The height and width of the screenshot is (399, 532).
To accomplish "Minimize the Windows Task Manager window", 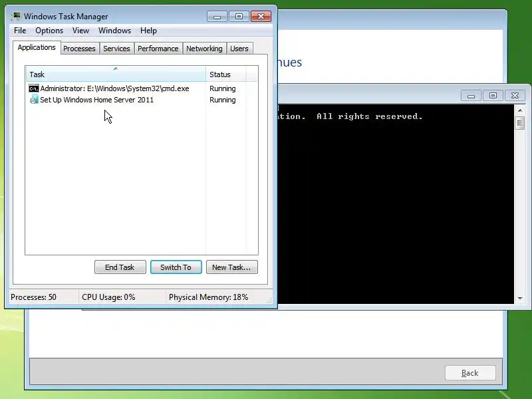I will click(x=217, y=16).
